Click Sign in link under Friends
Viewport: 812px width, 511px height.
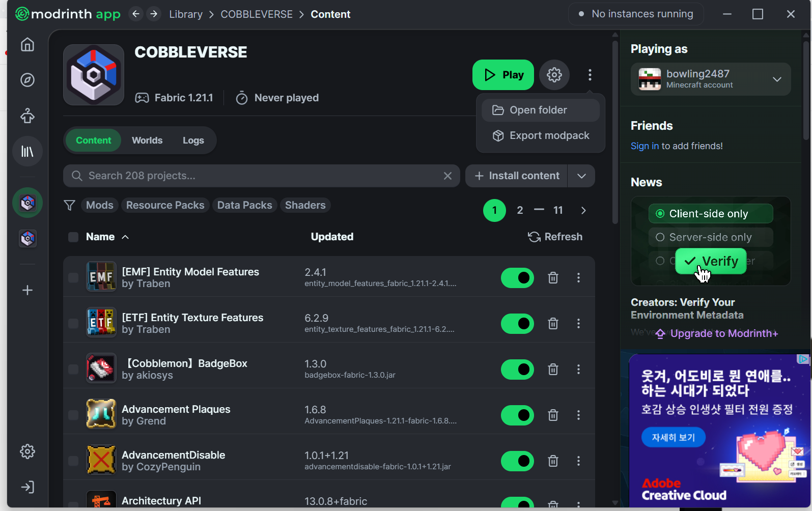(645, 146)
